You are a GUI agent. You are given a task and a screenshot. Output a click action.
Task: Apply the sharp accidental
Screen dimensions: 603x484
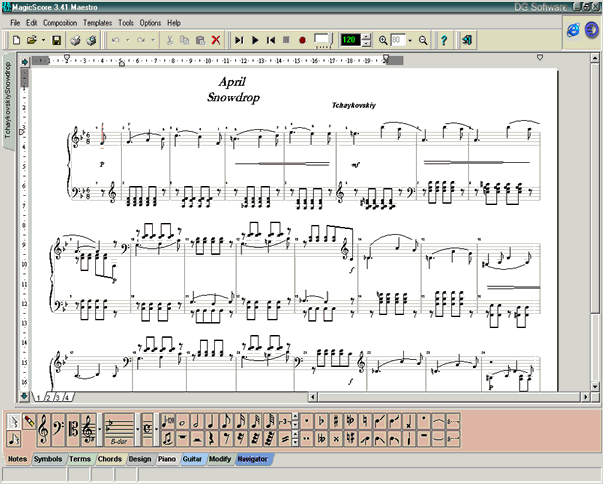pos(336,422)
